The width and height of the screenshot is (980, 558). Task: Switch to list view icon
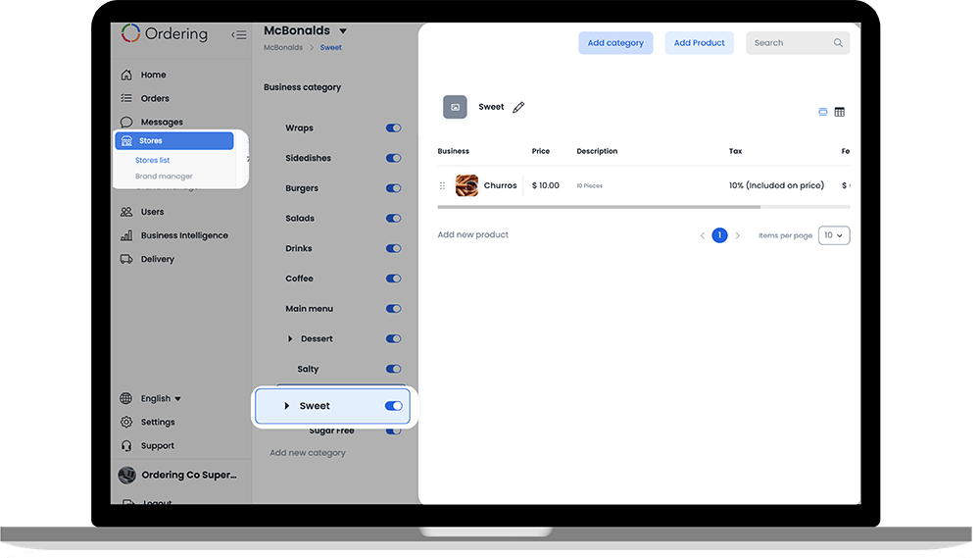(x=823, y=112)
